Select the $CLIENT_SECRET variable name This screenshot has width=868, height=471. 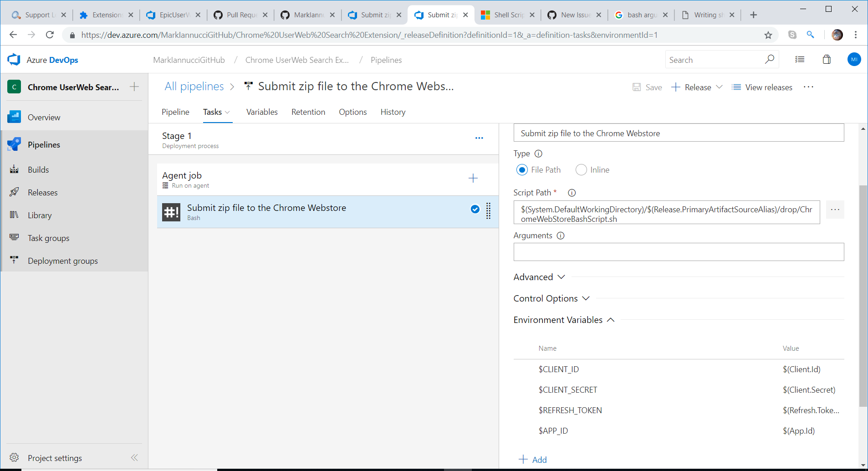click(568, 389)
